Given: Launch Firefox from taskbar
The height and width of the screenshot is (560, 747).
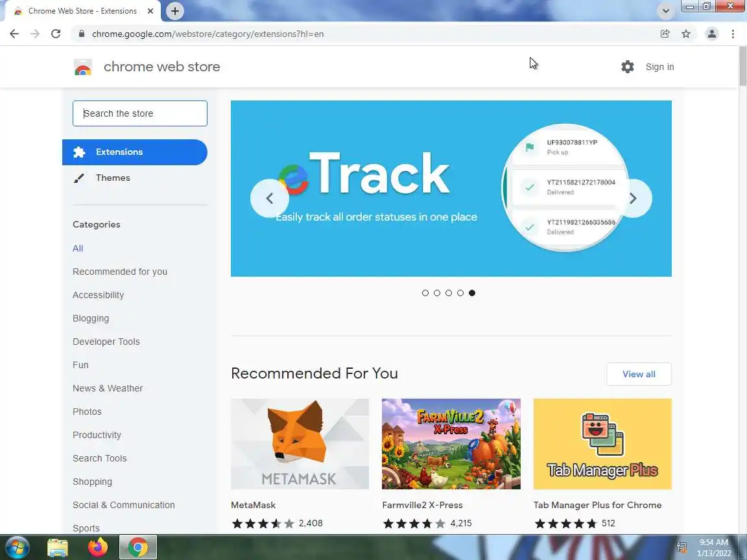Looking at the screenshot, I should click(98, 548).
